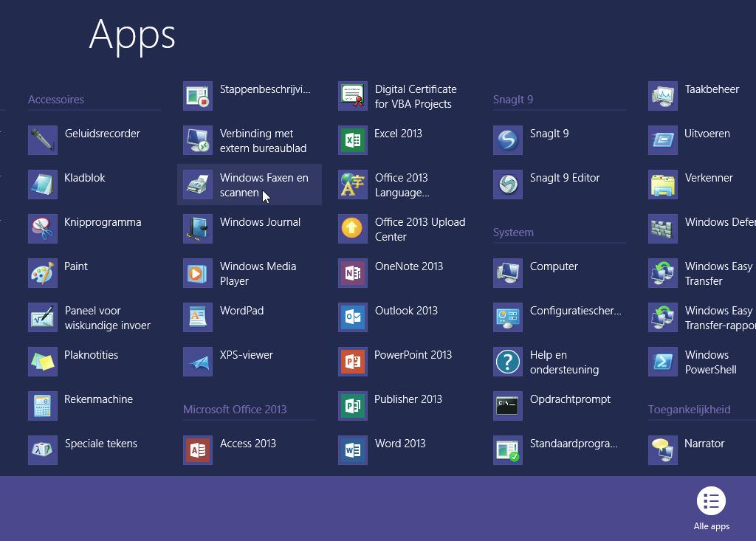Launch the Windows PowerShell icon
This screenshot has height=541, width=756.
pyautogui.click(x=663, y=362)
